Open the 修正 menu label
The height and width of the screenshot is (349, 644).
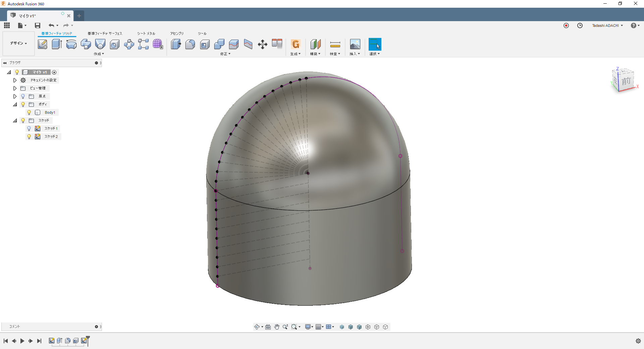[225, 54]
